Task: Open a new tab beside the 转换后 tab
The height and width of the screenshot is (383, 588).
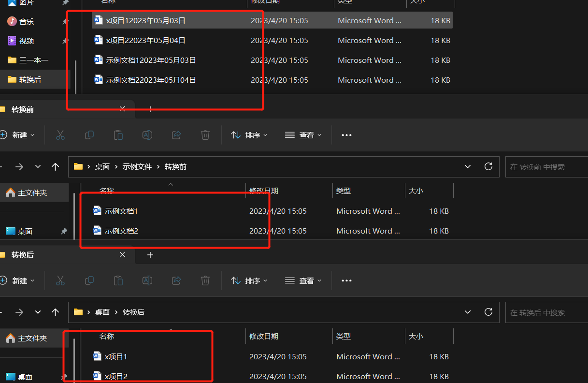Action: click(x=150, y=255)
